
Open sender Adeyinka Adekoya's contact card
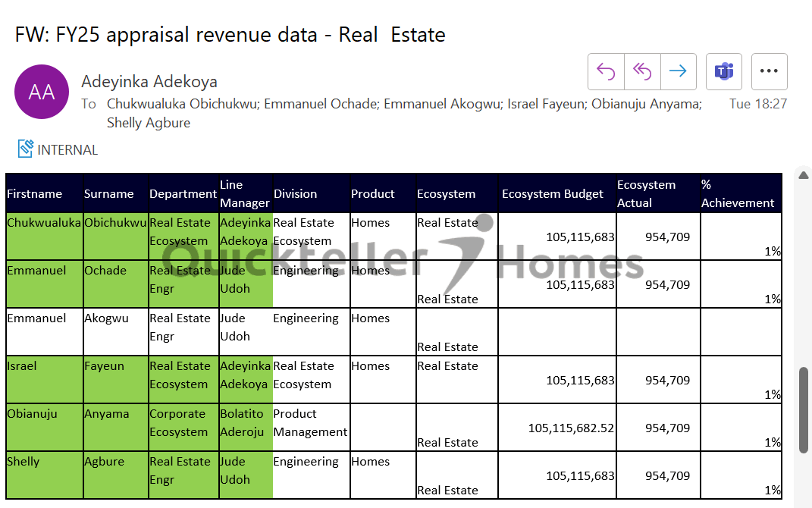coord(149,82)
